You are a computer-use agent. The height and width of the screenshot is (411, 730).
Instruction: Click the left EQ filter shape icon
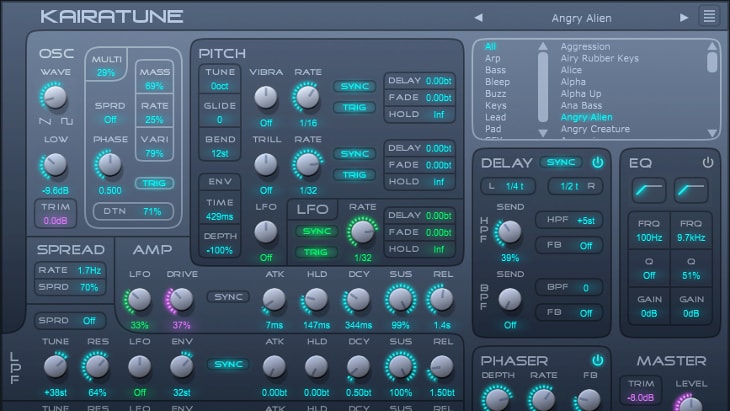pos(646,188)
